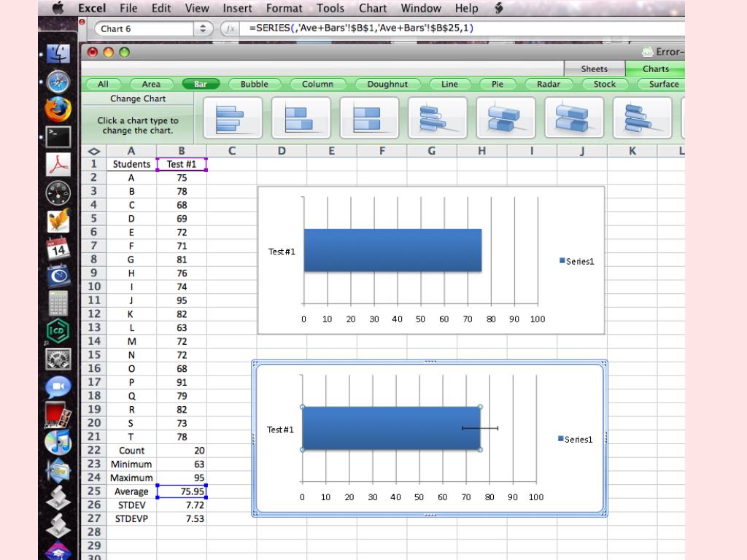Select the bar in the upper chart
The width and height of the screenshot is (747, 560).
point(392,251)
